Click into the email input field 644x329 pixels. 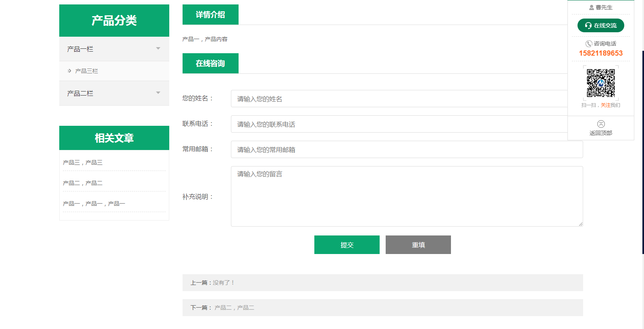(x=407, y=150)
